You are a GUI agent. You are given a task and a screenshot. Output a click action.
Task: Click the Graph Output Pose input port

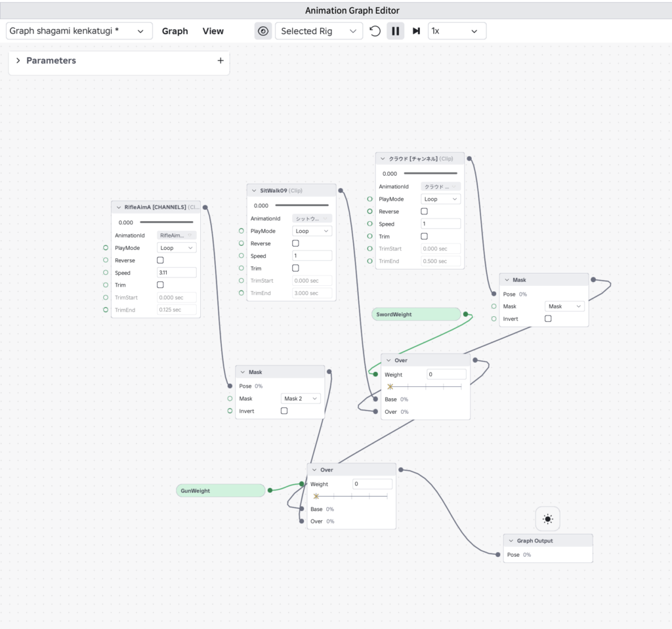(x=497, y=554)
